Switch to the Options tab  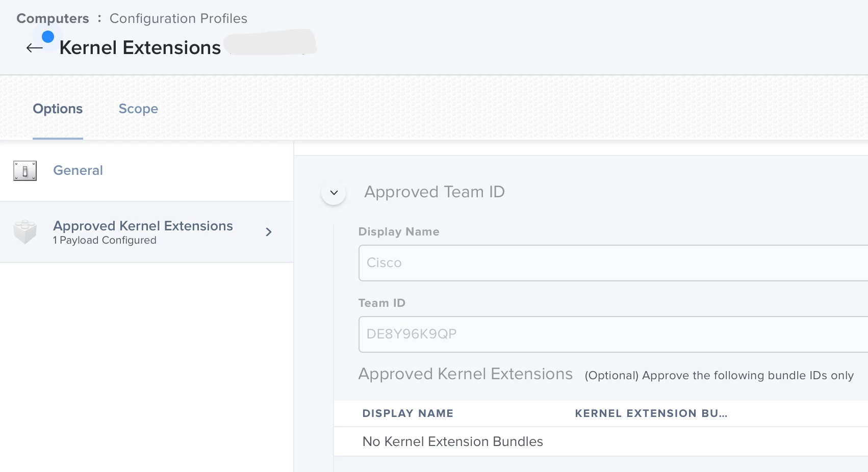[58, 109]
